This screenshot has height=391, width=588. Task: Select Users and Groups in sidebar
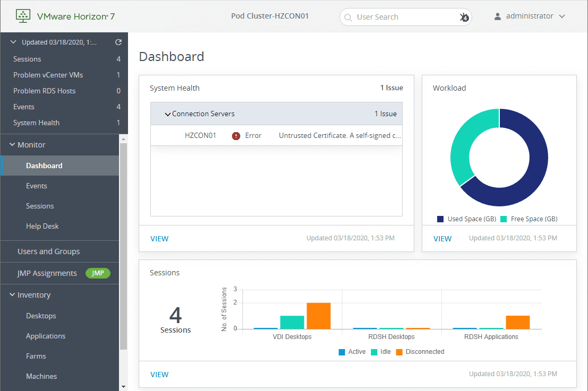[48, 251]
